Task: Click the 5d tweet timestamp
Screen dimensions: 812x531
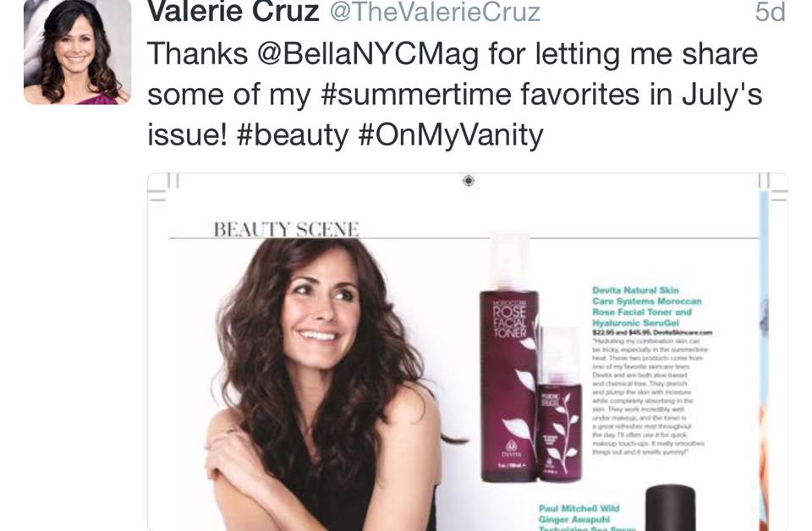Action: pyautogui.click(x=770, y=13)
